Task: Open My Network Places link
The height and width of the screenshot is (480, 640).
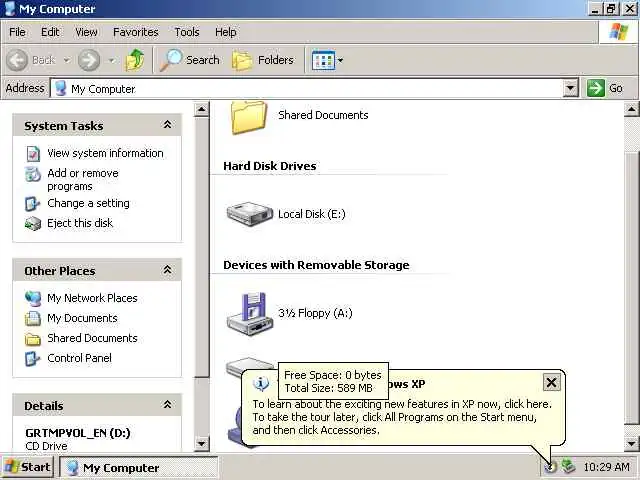Action: (x=92, y=298)
